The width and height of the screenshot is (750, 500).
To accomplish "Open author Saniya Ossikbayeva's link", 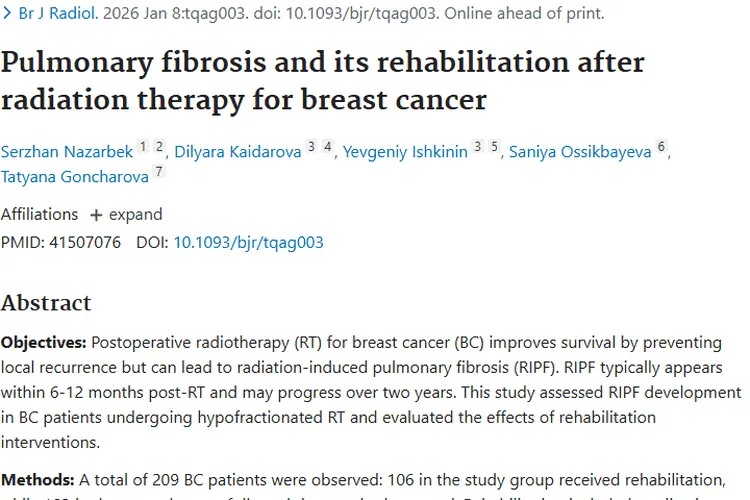I will click(x=580, y=152).
